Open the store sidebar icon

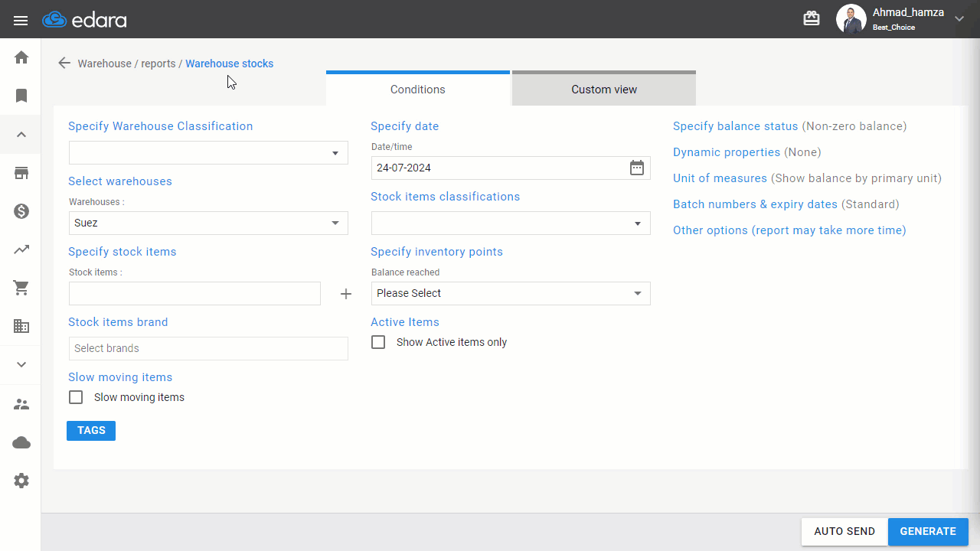click(x=21, y=173)
